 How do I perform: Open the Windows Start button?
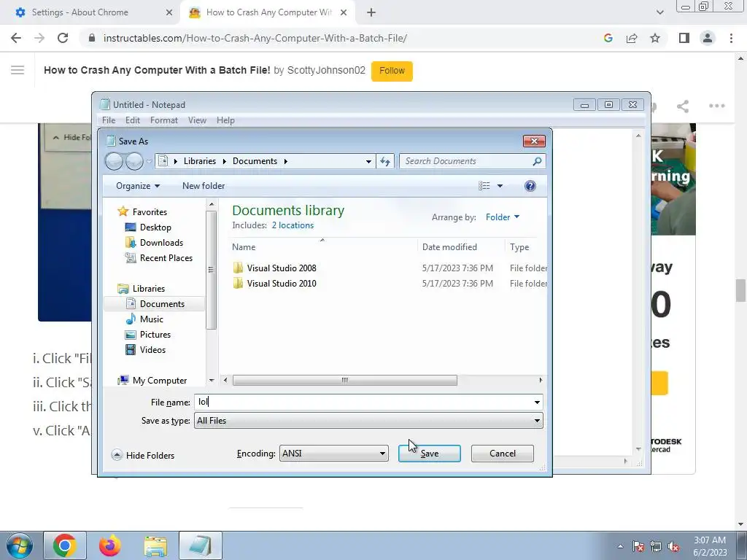(19, 545)
